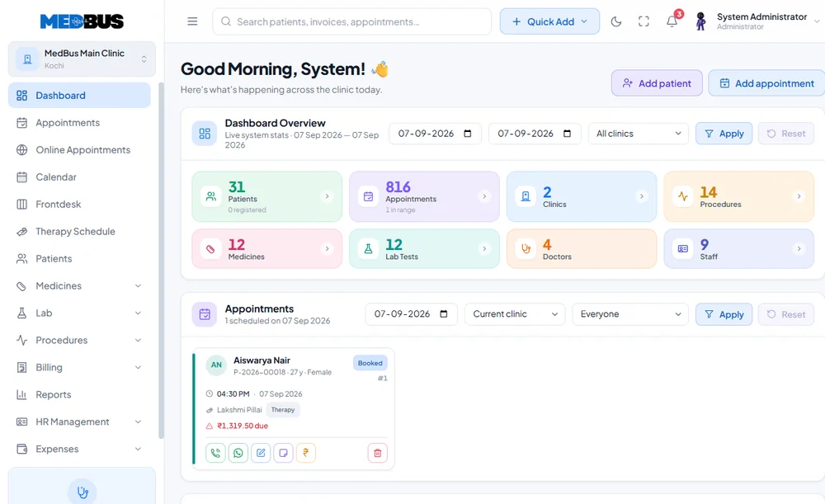Click the AN avatar of Aiswarya Nair
Viewport: 825px width, 504px height.
coord(216,365)
